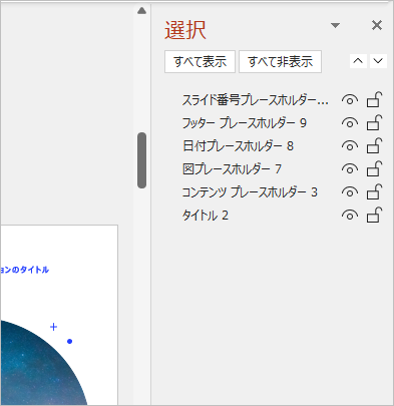Send object backward with down chevron
This screenshot has height=406, width=394.
coord(378,61)
